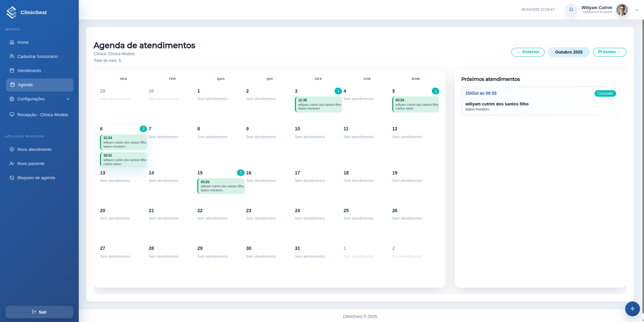
Task: Expand the Configurações submenu chevron
Action: (68, 99)
